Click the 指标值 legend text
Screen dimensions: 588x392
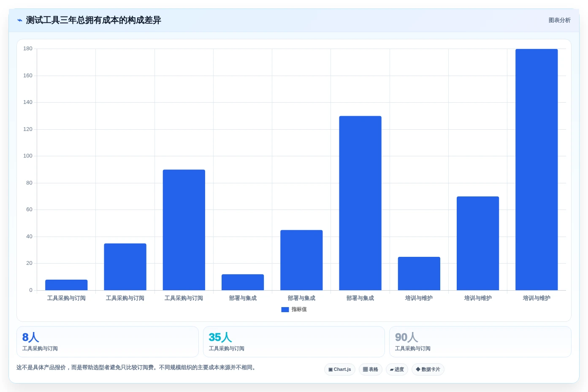pos(299,310)
